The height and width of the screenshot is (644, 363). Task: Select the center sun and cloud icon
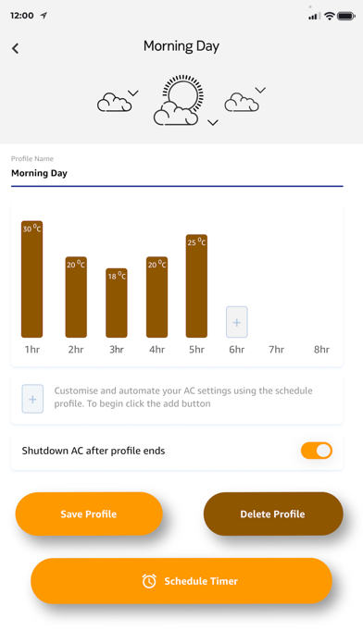pos(179,100)
